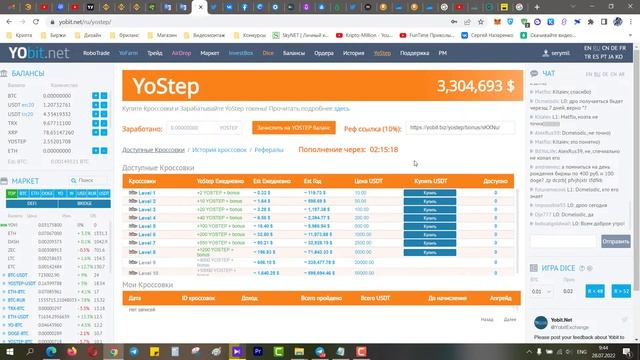640x360 pixels.
Task: Open the AirDrop menu item
Action: point(181,53)
